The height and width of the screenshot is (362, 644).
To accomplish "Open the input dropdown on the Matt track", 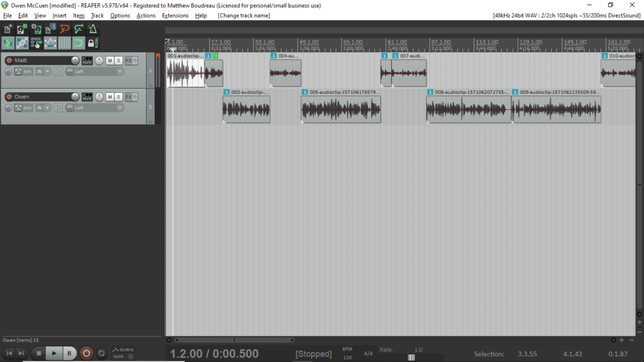I will point(48,71).
